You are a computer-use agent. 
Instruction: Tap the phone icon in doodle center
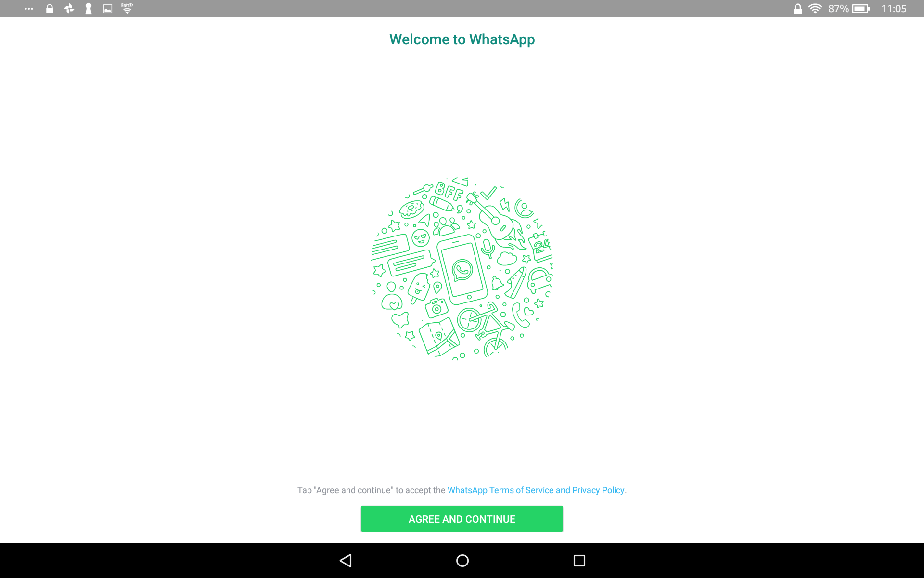[462, 270]
